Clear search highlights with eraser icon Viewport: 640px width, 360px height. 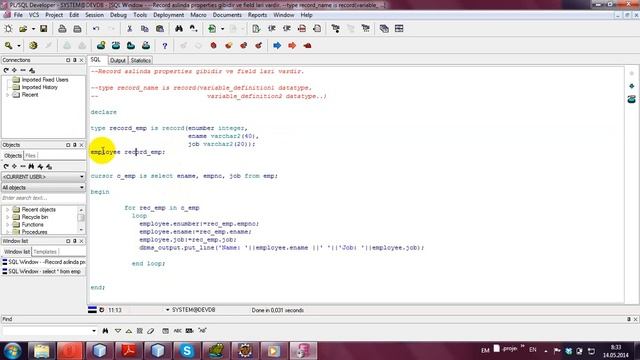click(x=151, y=331)
